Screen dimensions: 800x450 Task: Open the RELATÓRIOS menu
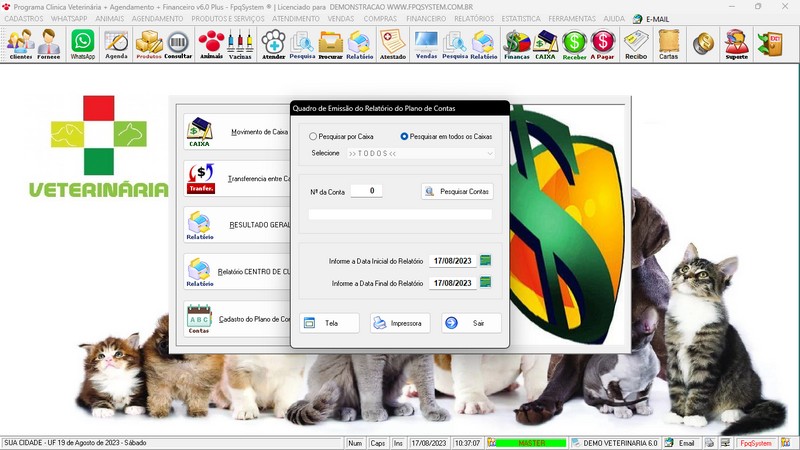475,19
